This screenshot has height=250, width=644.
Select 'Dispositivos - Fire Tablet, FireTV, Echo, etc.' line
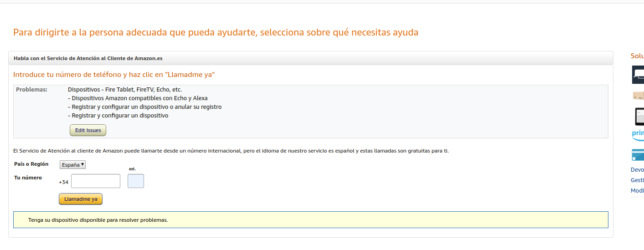[x=125, y=90]
